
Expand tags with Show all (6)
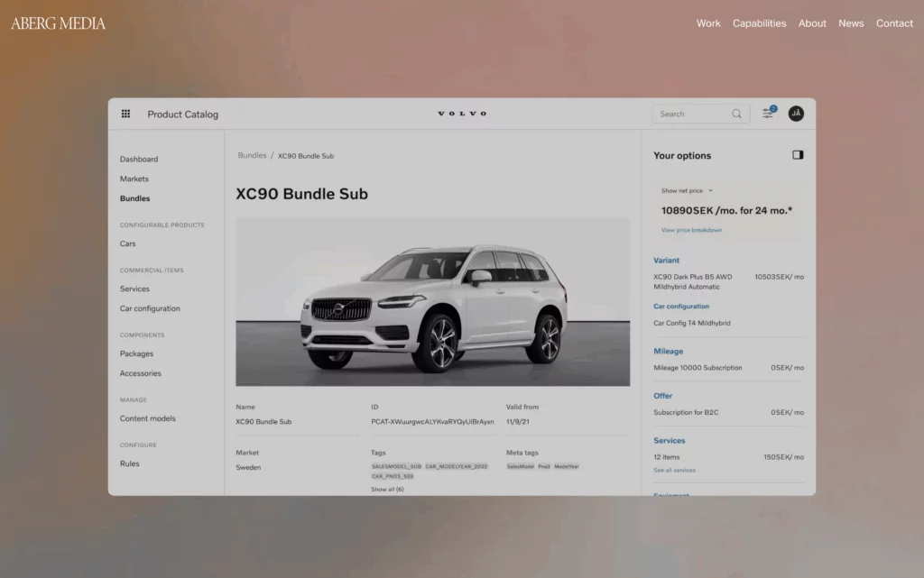point(387,490)
